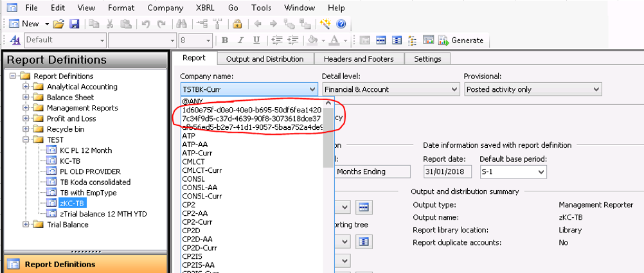Select CONSL-AA in the company list
This screenshot has width=644, height=273.
tap(252, 187)
